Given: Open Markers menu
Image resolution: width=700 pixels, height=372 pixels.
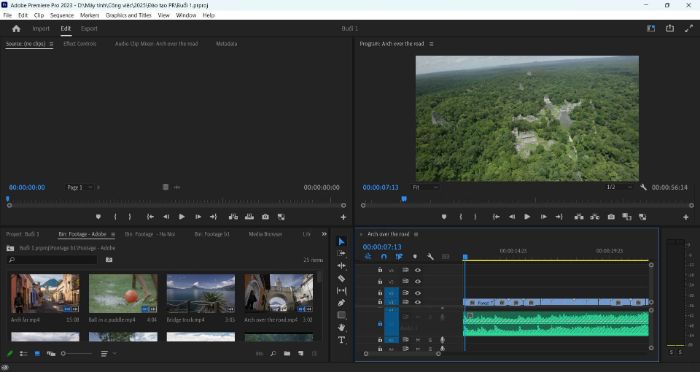Looking at the screenshot, I should click(89, 15).
